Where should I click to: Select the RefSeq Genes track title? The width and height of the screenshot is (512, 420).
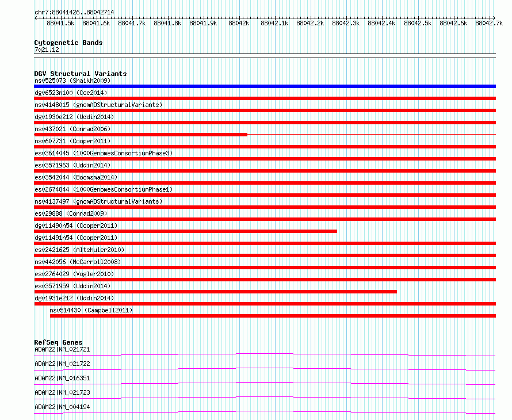click(58, 342)
